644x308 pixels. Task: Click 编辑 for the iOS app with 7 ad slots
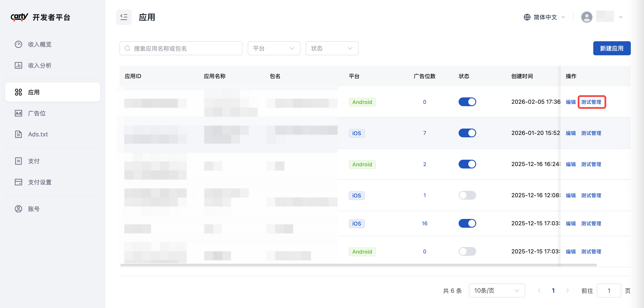570,133
